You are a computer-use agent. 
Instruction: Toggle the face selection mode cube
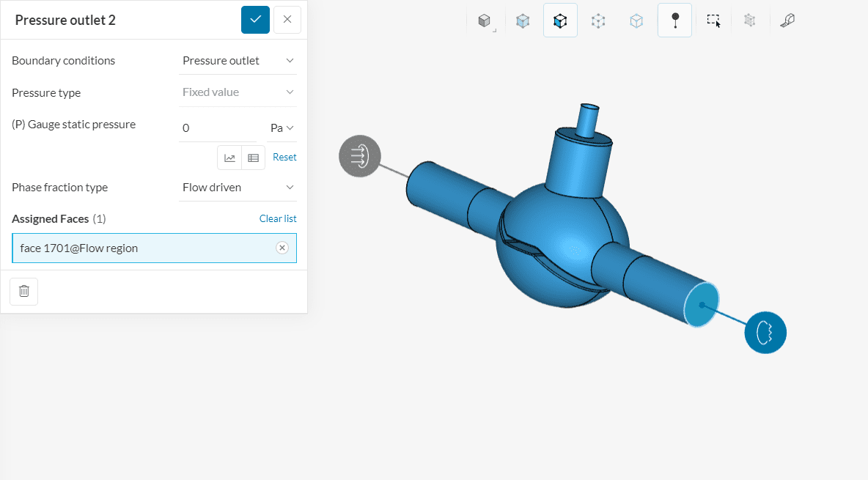(x=560, y=21)
